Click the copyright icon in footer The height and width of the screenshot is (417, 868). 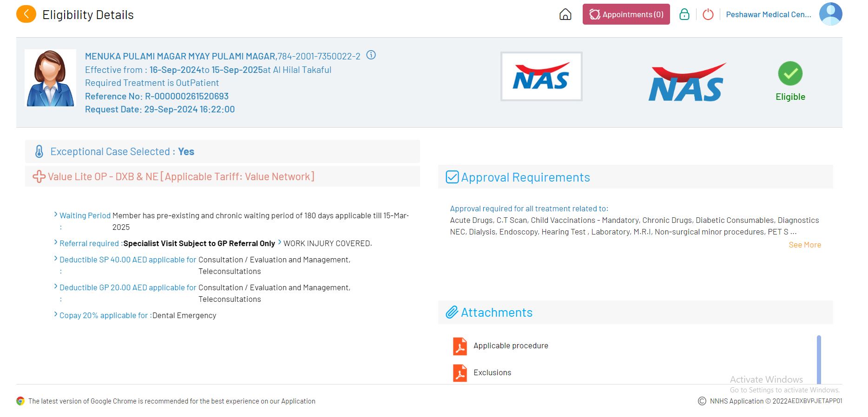tap(702, 401)
